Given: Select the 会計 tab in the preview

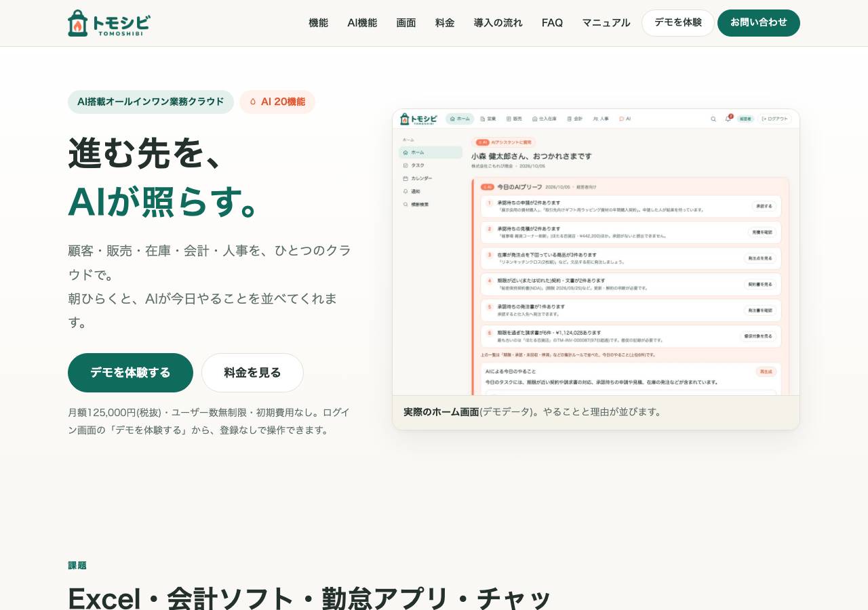Looking at the screenshot, I should pyautogui.click(x=574, y=119).
